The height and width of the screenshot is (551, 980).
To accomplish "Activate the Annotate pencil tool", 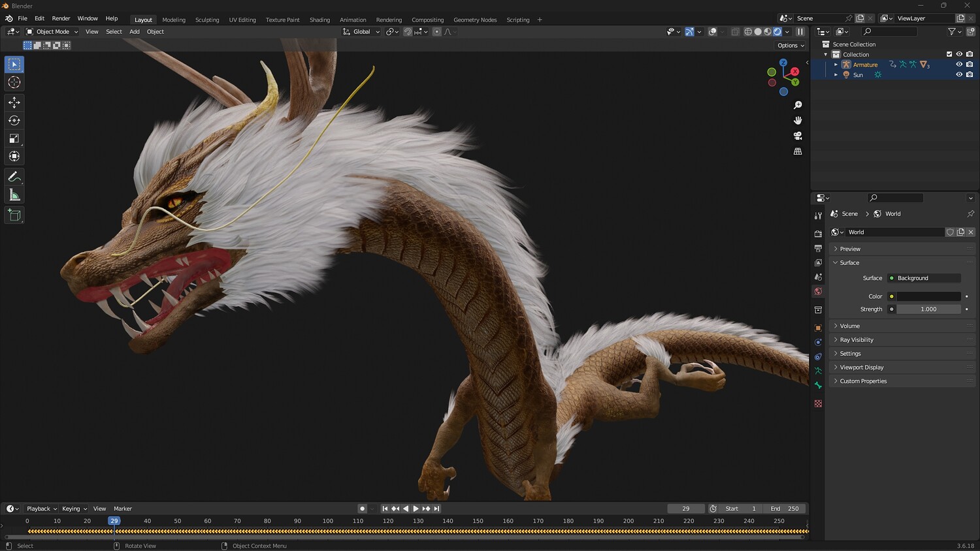I will [14, 177].
